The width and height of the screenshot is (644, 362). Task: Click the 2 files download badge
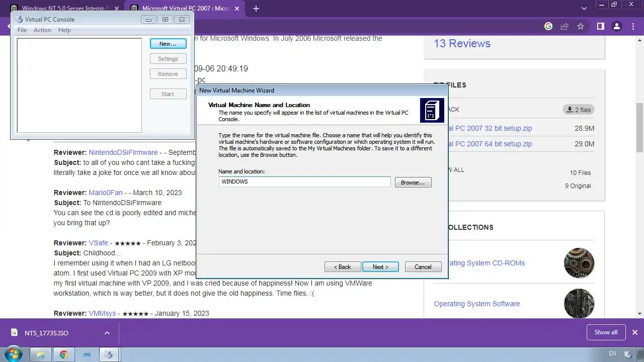(x=578, y=110)
